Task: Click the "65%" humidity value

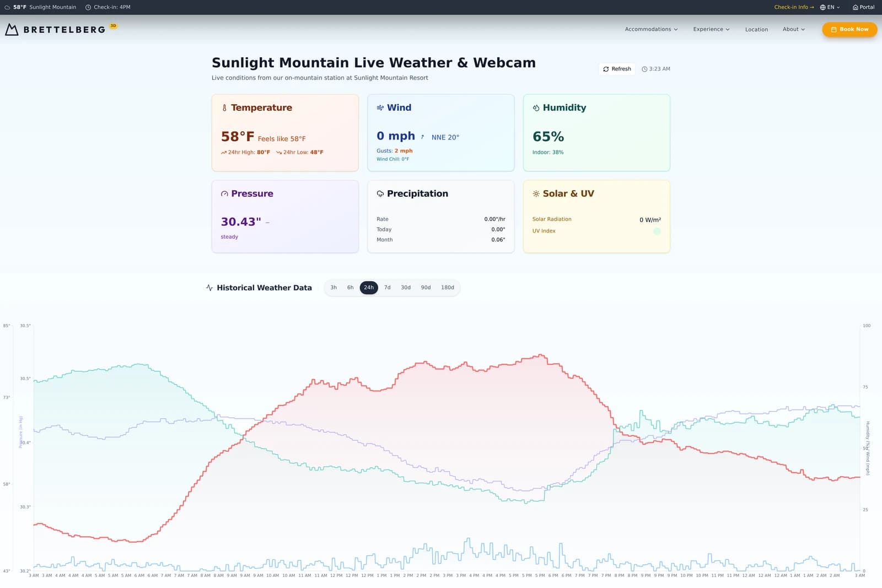Action: 548,137
